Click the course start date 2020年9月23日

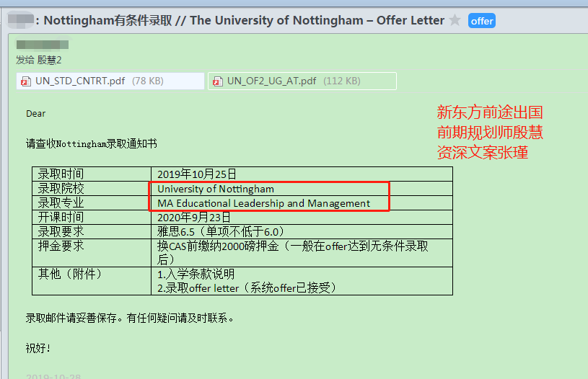click(193, 218)
